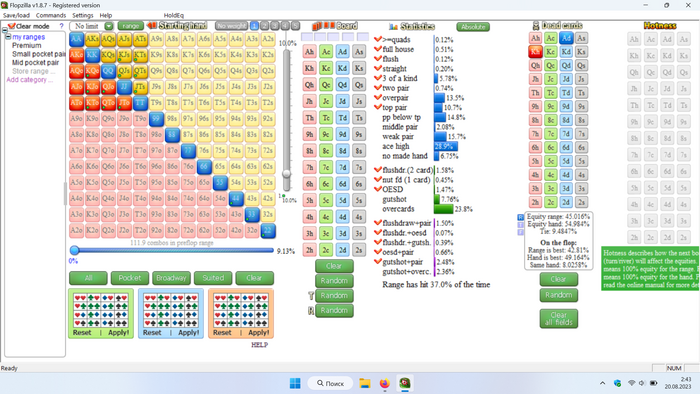The height and width of the screenshot is (394, 700).
Task: Show hidden system tray icons
Action: [602, 383]
